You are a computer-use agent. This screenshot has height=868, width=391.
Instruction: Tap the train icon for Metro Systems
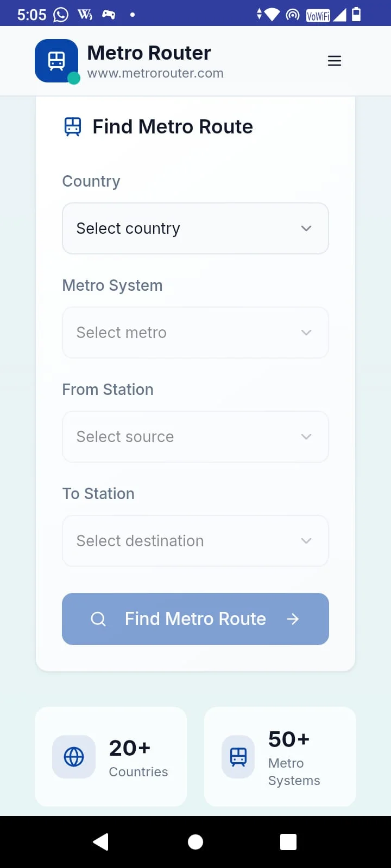pyautogui.click(x=238, y=757)
